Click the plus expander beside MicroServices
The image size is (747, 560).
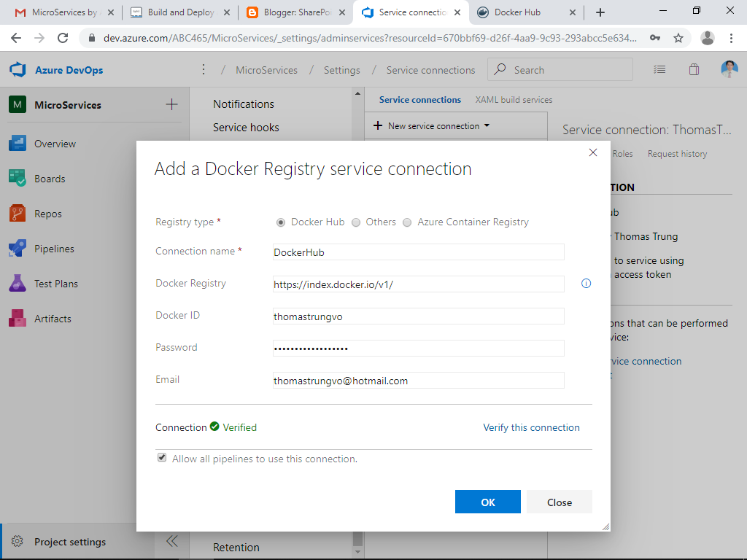171,105
